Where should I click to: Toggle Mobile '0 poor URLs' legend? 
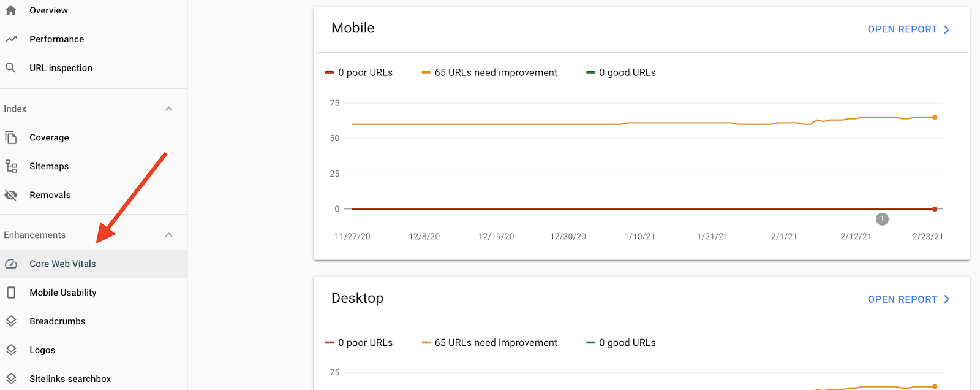point(360,72)
